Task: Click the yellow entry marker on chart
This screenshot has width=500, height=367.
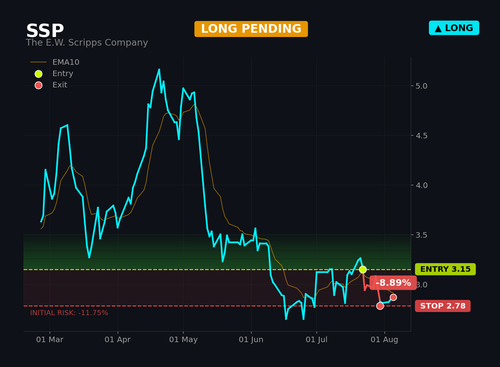Action: point(363,269)
